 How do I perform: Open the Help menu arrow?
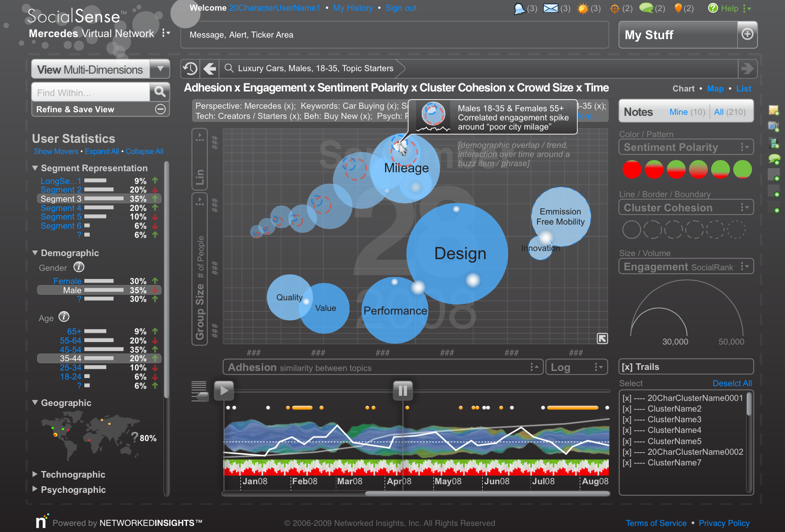(746, 8)
